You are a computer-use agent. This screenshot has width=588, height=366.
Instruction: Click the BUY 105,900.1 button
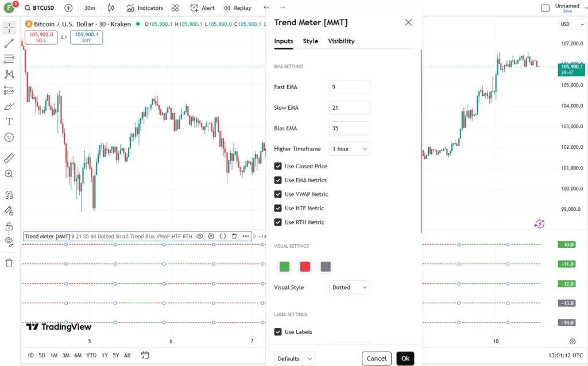coord(87,37)
